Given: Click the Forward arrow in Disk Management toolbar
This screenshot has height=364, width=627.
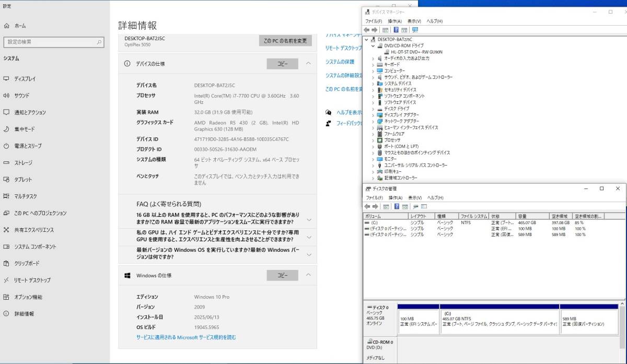Looking at the screenshot, I should click(x=375, y=206).
